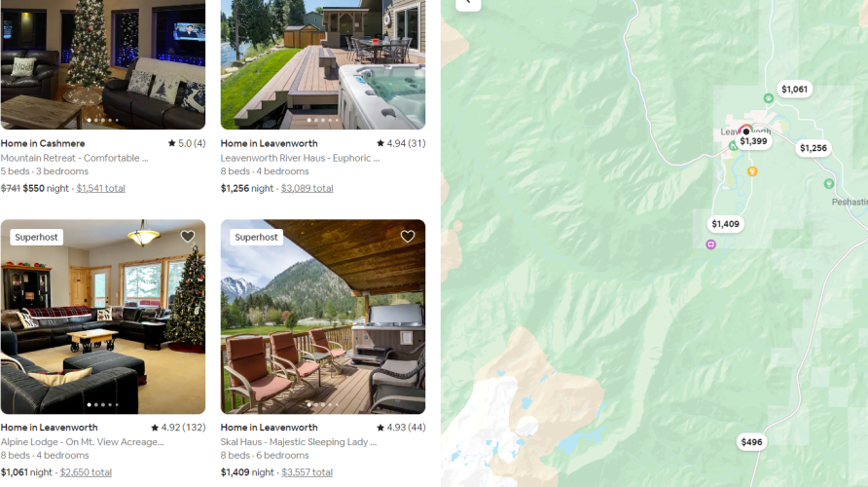The width and height of the screenshot is (868, 487).
Task: Toggle heart on Skal Haus listing
Action: (408, 237)
